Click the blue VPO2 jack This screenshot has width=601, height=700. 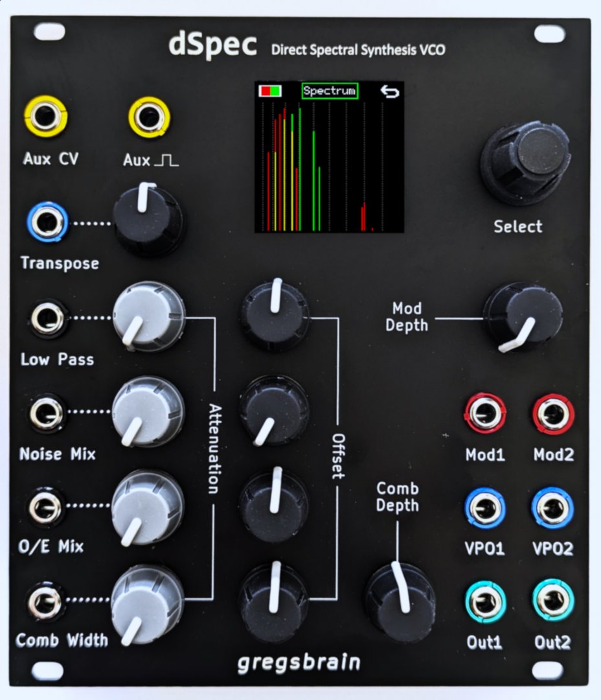click(x=553, y=507)
